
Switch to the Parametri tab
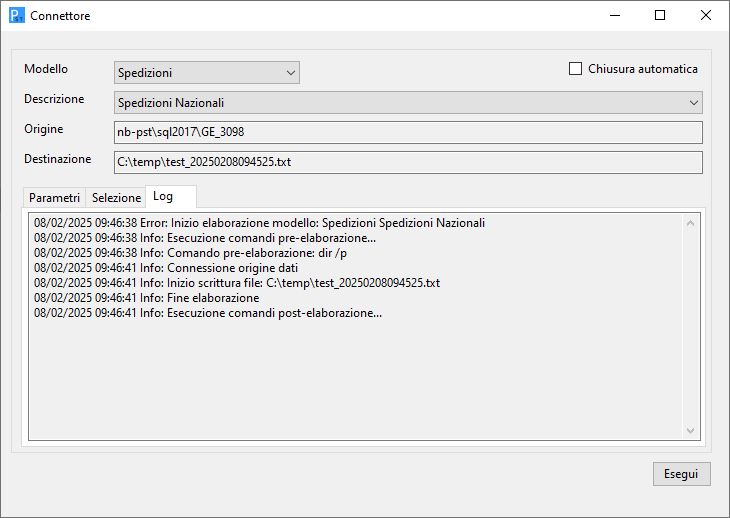tap(54, 198)
